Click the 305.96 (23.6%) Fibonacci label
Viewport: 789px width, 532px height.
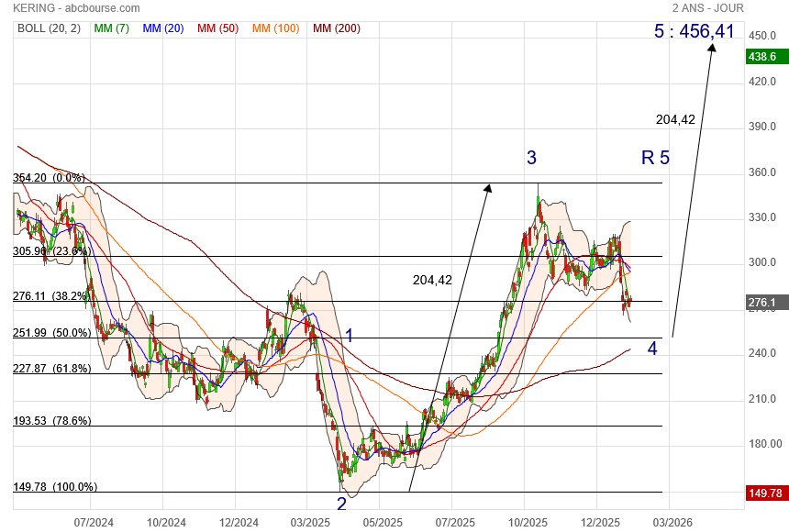pyautogui.click(x=51, y=250)
